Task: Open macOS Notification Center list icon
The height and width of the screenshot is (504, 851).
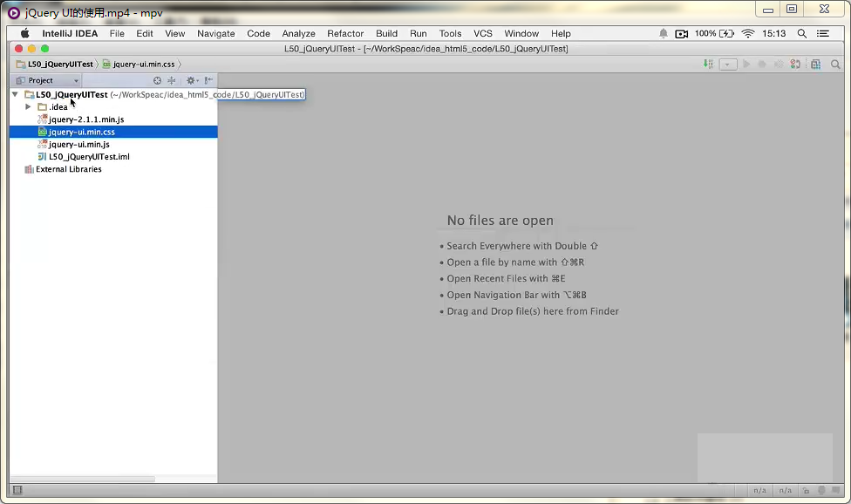Action: [x=822, y=33]
